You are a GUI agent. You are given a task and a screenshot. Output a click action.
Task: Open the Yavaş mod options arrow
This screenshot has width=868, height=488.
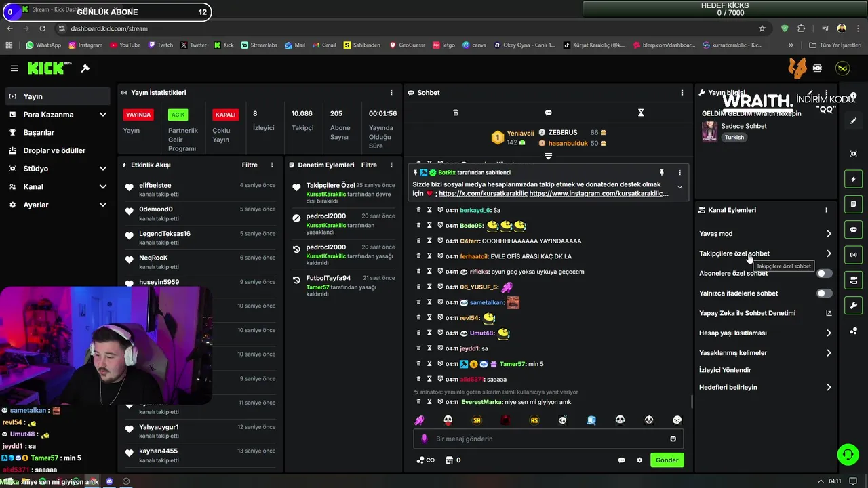[x=829, y=234]
